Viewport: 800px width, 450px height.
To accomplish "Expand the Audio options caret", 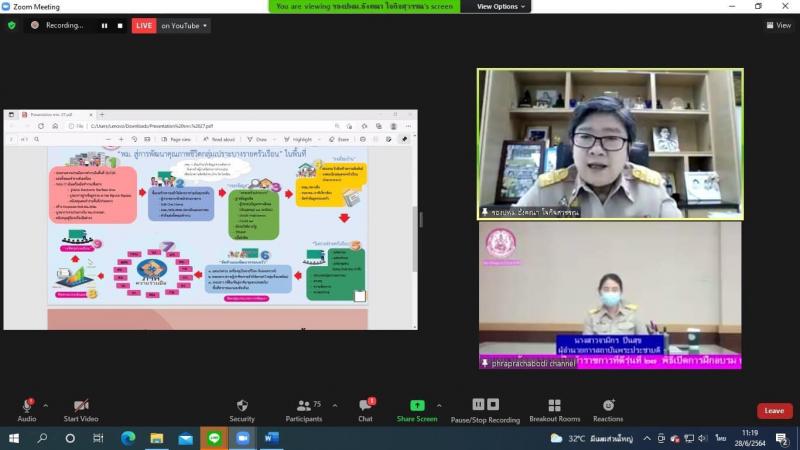I will (x=45, y=406).
